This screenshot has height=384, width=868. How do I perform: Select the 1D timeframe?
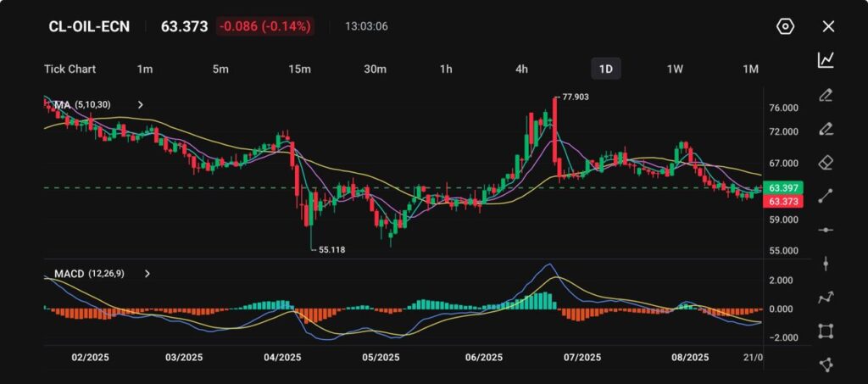[x=606, y=69]
